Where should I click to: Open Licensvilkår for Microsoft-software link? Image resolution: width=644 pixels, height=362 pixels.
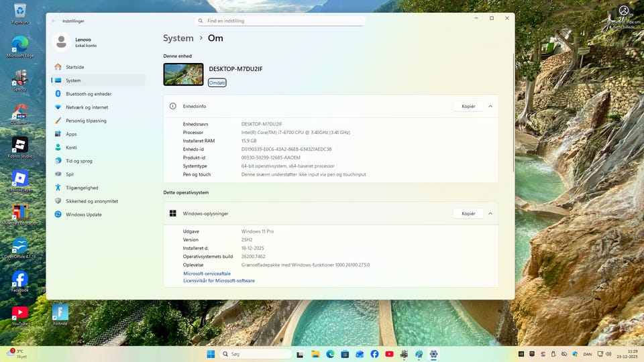tap(219, 281)
